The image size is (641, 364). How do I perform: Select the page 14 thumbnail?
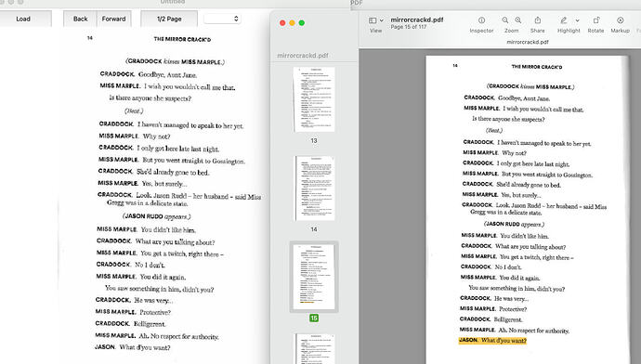(x=315, y=188)
